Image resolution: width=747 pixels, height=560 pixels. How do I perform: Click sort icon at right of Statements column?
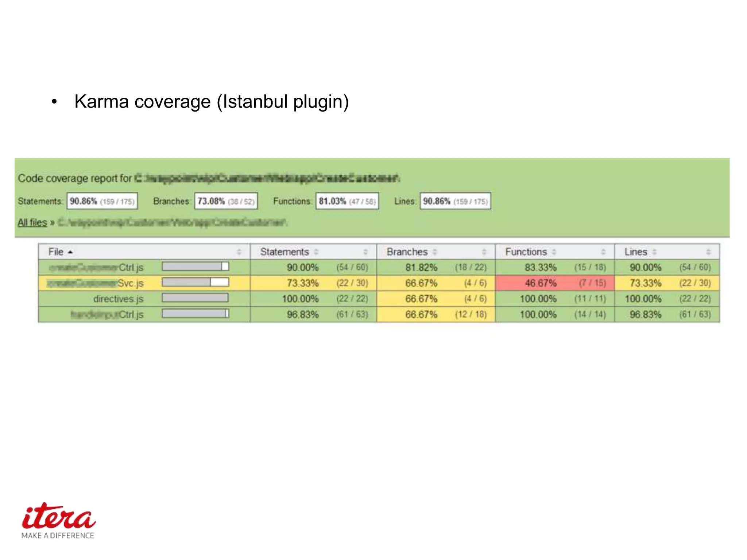point(365,252)
